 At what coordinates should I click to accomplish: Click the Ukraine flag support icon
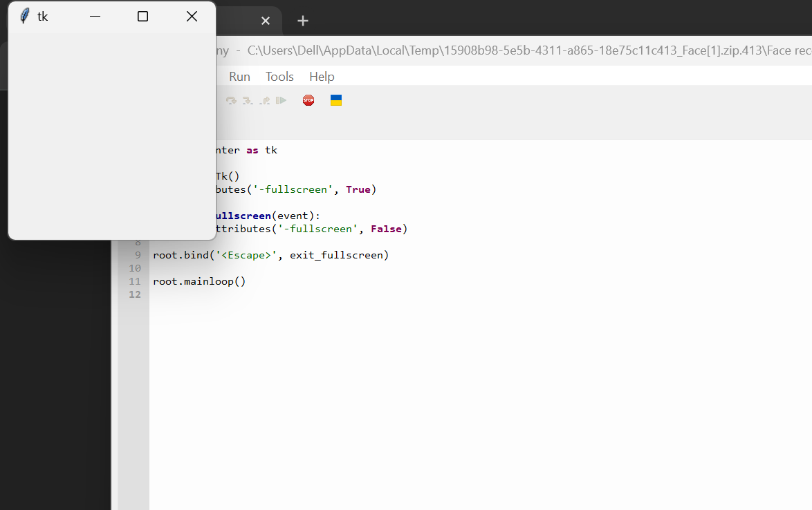tap(336, 100)
